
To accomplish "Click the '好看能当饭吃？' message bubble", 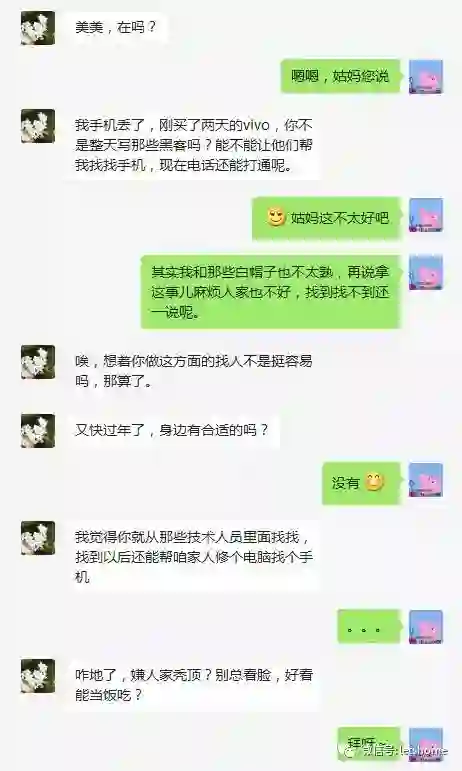I will coord(193,685).
